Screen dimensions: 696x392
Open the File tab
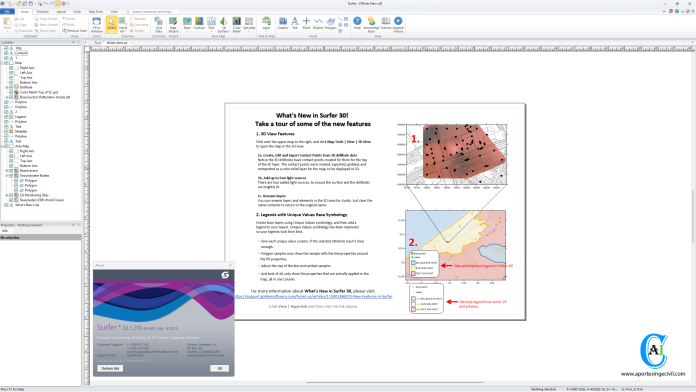click(x=7, y=12)
